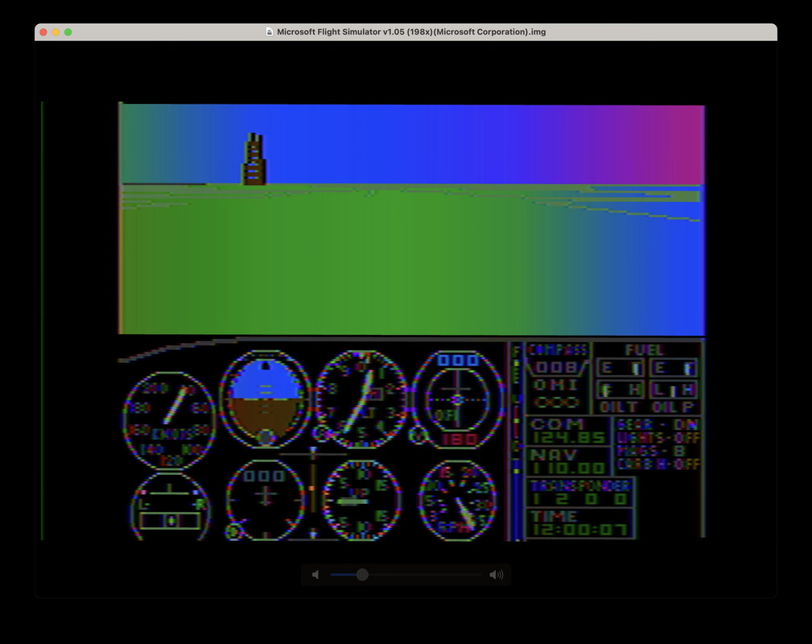The width and height of the screenshot is (812, 644).
Task: Click the FUEL label heading
Action: point(645,349)
